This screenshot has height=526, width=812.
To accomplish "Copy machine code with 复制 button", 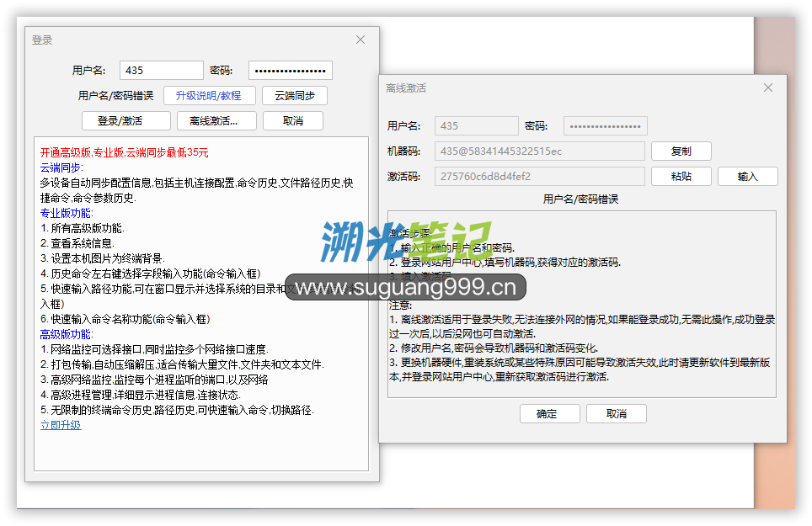I will click(x=681, y=151).
